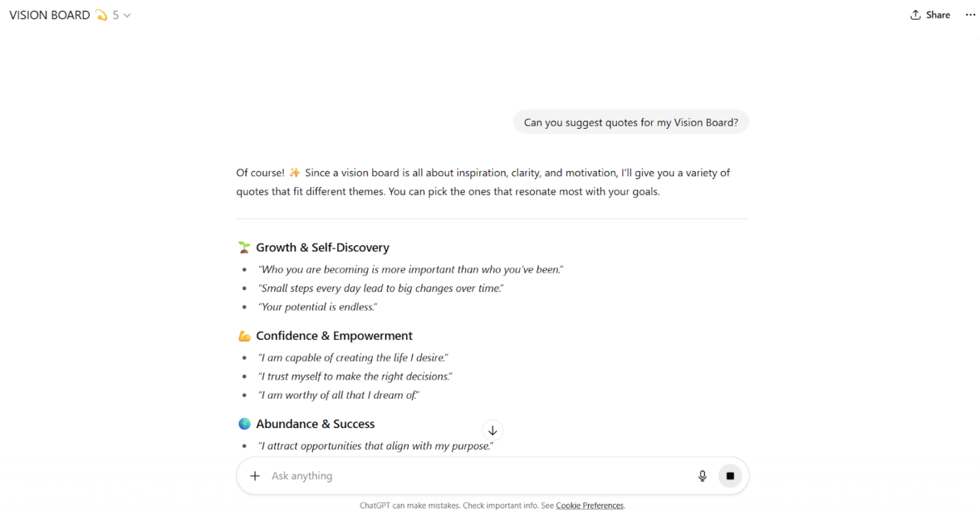Open the three-dot more options menu
Image resolution: width=980 pixels, height=512 pixels.
point(970,15)
